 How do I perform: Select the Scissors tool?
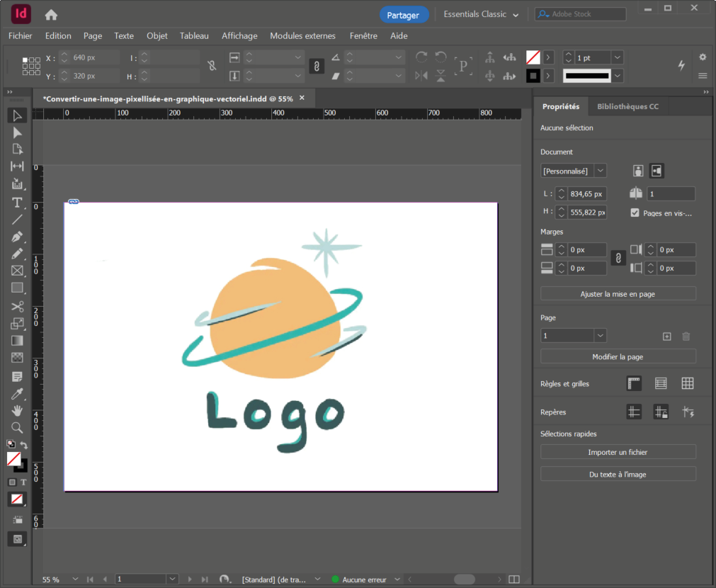(18, 306)
